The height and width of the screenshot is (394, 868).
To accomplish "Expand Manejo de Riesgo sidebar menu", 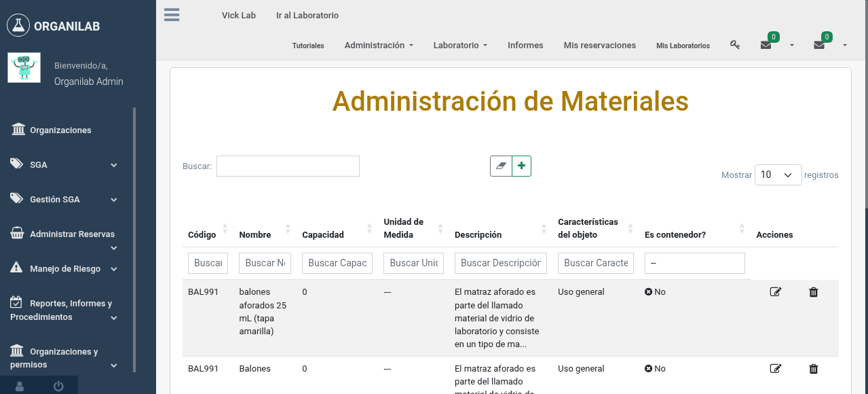I will (64, 269).
